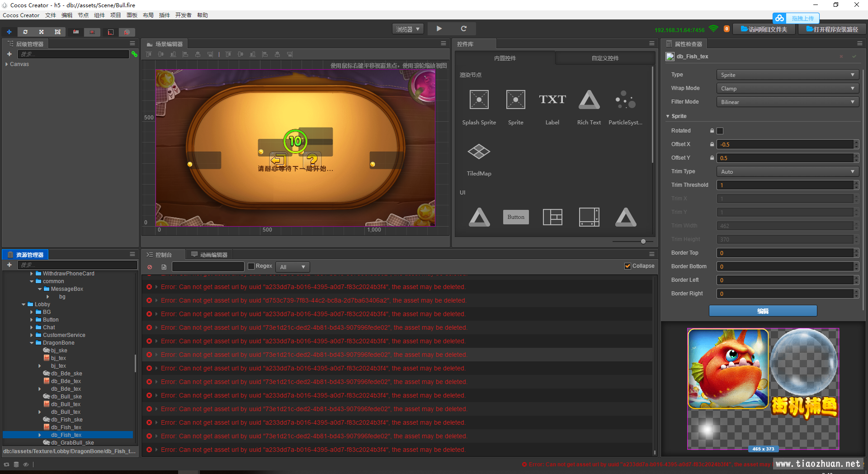Image resolution: width=868 pixels, height=474 pixels.
Task: Click the play preview button
Action: (439, 28)
